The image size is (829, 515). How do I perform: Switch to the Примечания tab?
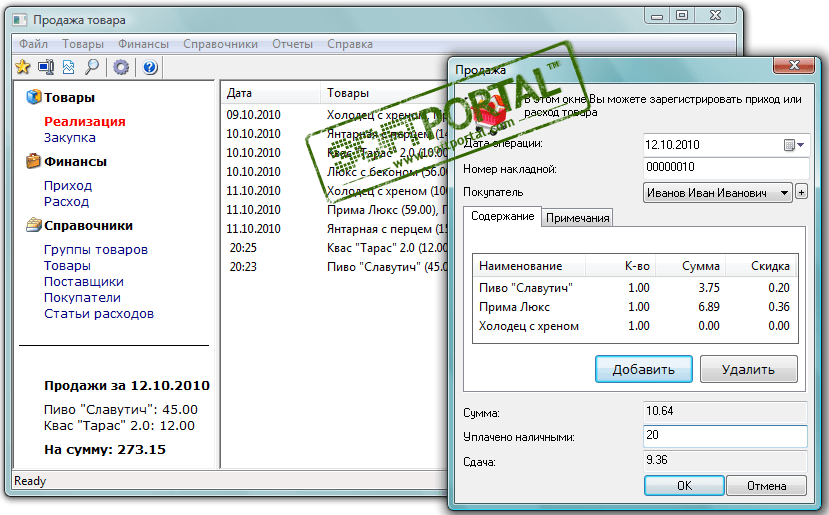[x=577, y=218]
